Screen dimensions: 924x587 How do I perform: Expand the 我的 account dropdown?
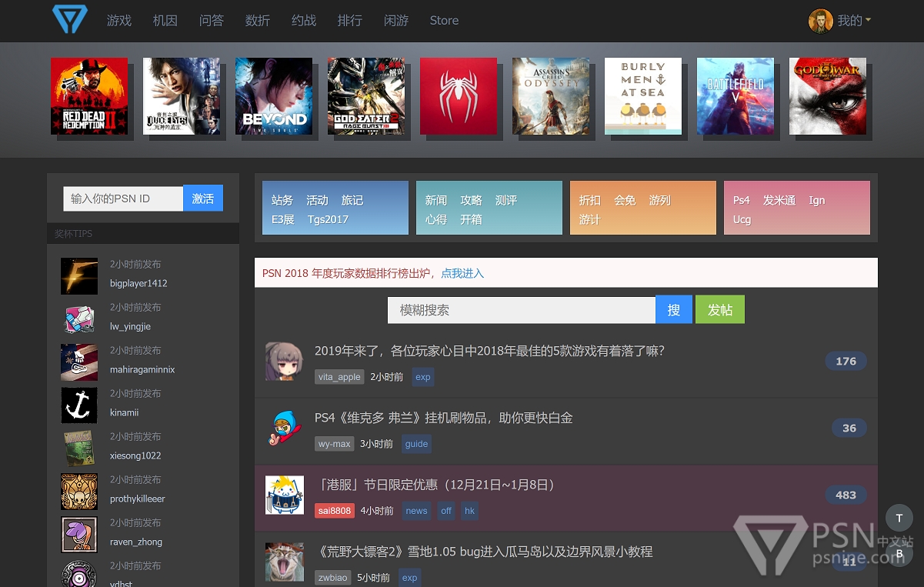[854, 21]
